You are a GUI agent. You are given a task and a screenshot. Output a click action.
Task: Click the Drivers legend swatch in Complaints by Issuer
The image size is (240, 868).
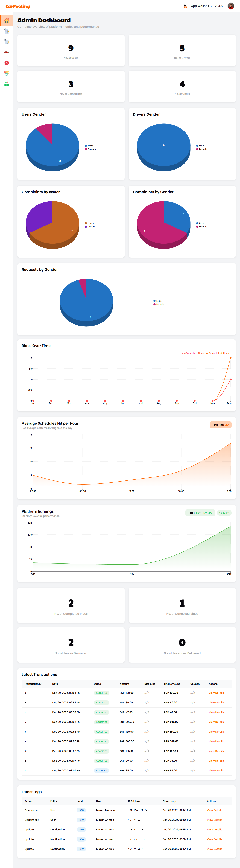[x=86, y=227]
